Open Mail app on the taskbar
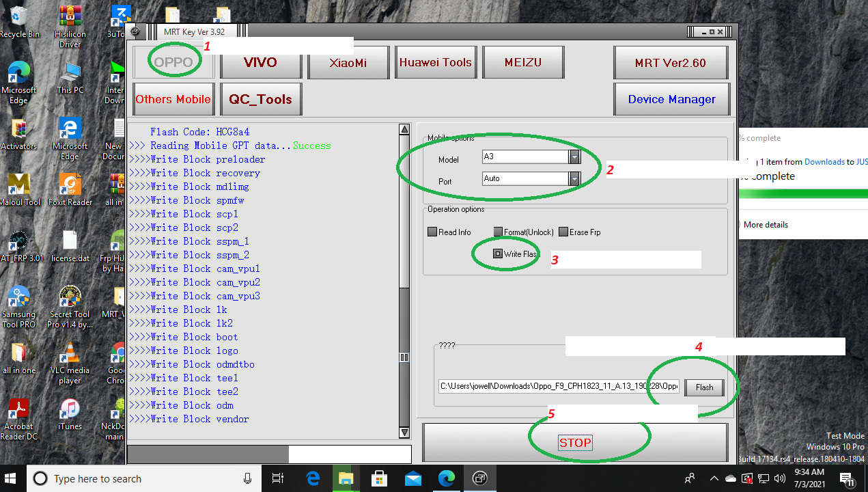This screenshot has height=492, width=868. pos(413,478)
